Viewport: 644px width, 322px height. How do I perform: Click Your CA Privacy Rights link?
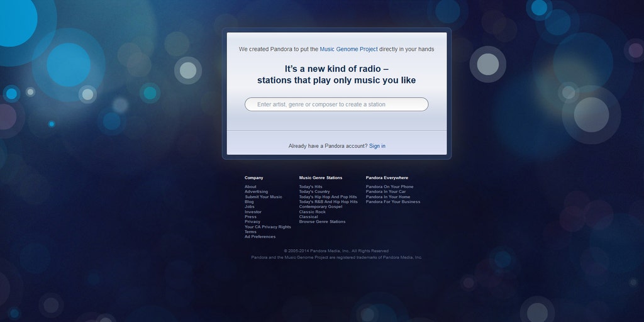268,227
